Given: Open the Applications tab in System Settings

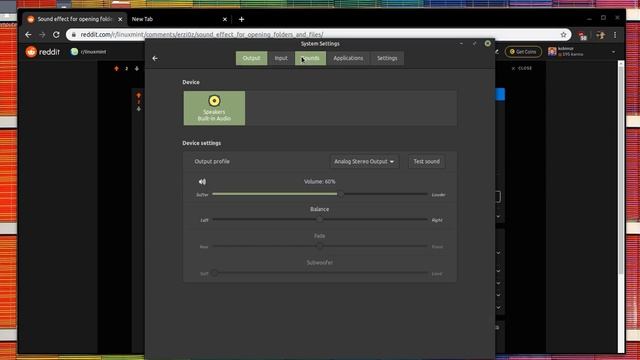Looking at the screenshot, I should point(348,58).
